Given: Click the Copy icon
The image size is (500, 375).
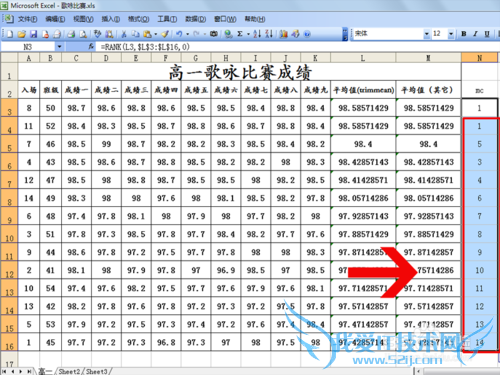Looking at the screenshot, I should (x=135, y=34).
